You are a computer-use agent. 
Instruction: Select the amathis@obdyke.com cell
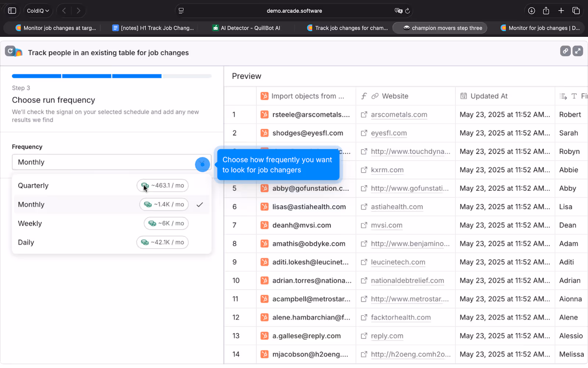pos(306,244)
